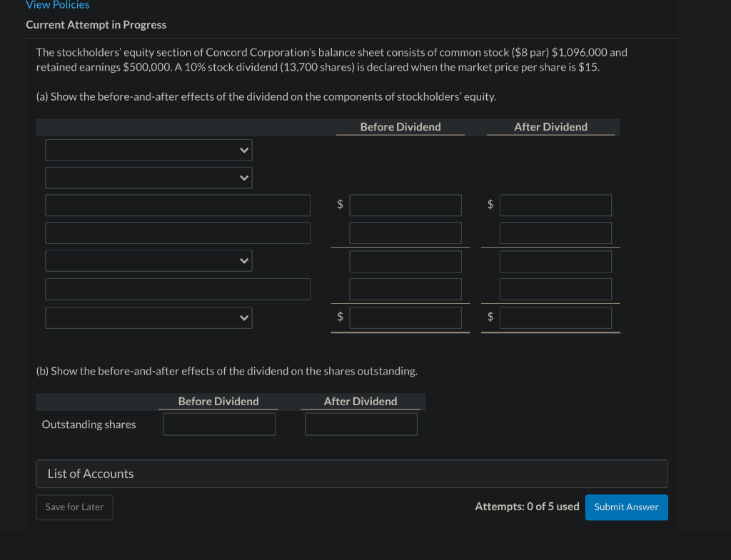Click the View Policies link
This screenshot has width=731, height=560.
pyautogui.click(x=57, y=5)
